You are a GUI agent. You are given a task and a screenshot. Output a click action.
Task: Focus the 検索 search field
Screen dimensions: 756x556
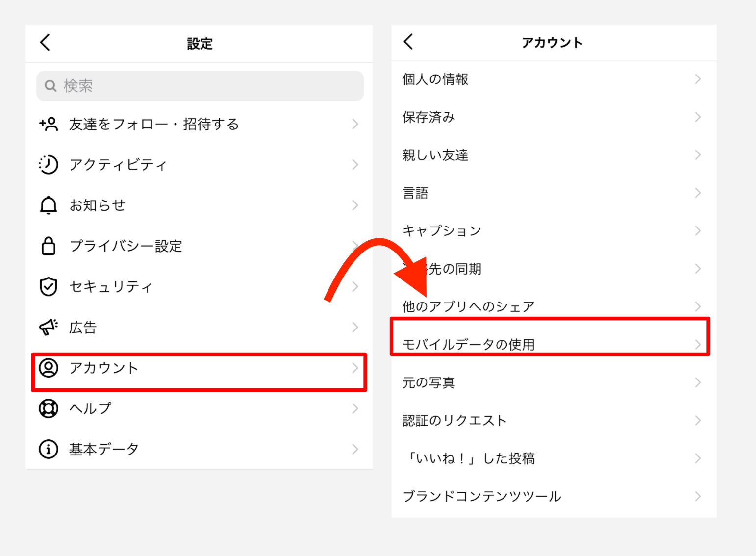[200, 86]
